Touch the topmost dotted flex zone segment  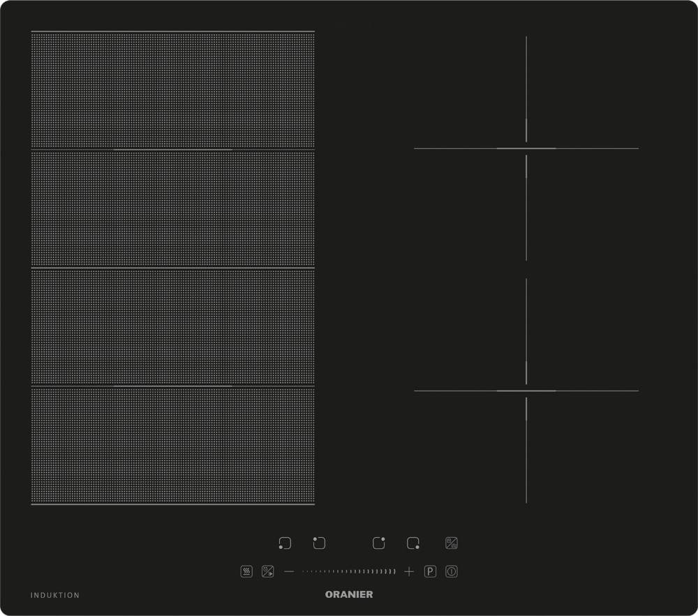(x=172, y=90)
